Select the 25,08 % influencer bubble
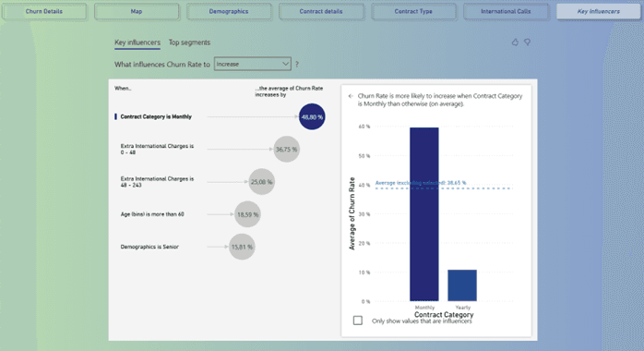The height and width of the screenshot is (351, 644). click(x=262, y=182)
